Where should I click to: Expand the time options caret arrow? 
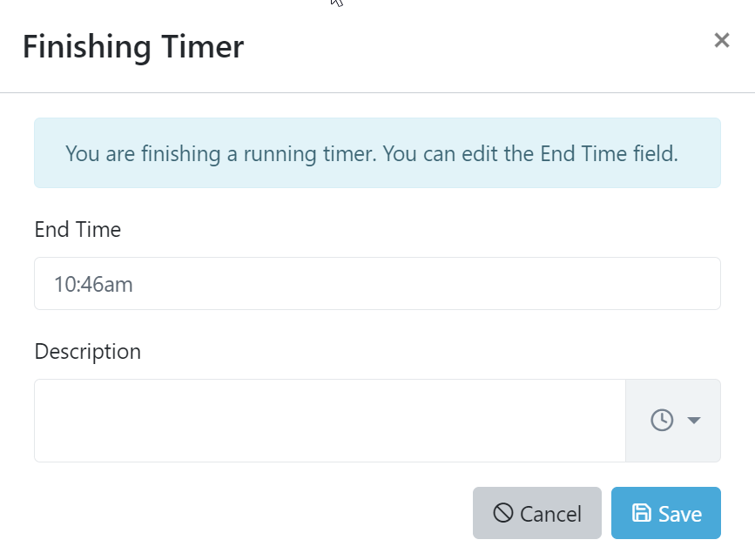click(693, 420)
